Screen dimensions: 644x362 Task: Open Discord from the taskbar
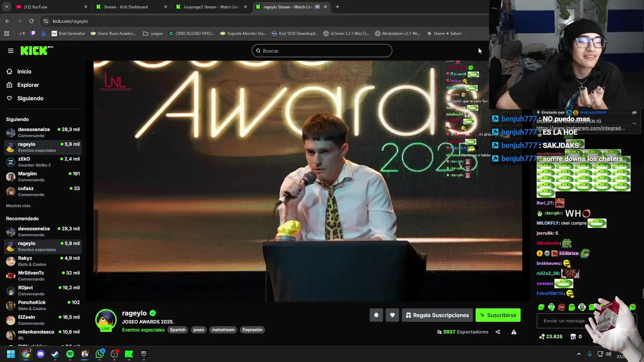41,354
